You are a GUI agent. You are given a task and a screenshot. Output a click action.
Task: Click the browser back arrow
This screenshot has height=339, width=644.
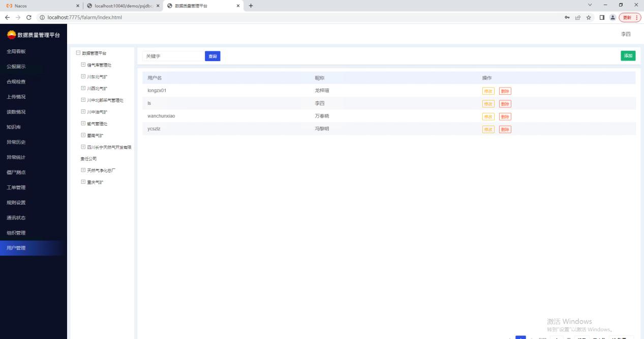pos(7,17)
